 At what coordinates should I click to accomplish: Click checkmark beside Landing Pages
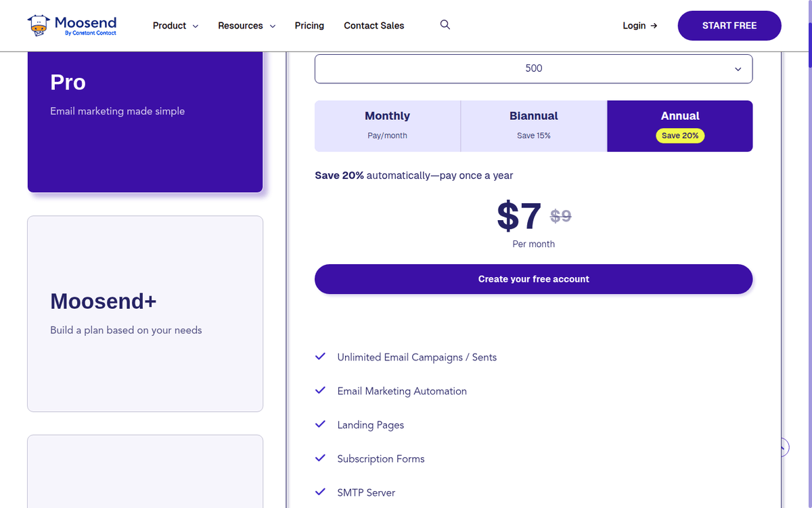tap(321, 424)
